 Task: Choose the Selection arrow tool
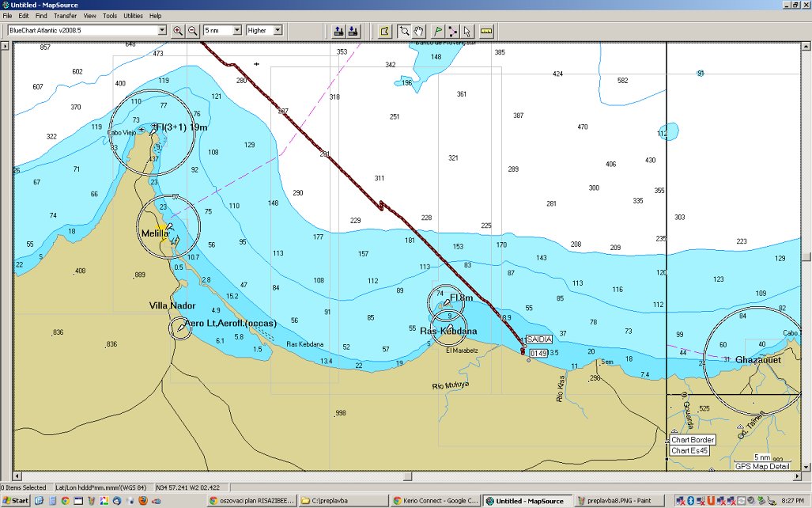tap(466, 31)
